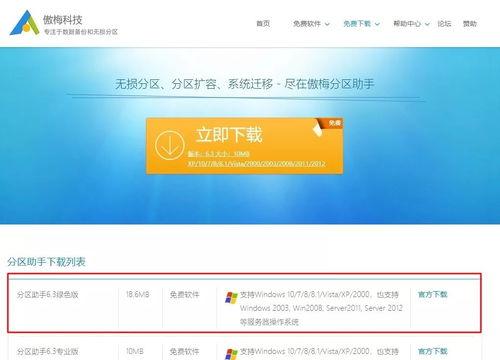Image resolution: width=500 pixels, height=360 pixels.
Task: Click the 分区助手下载列表 heading
Action: [46, 262]
